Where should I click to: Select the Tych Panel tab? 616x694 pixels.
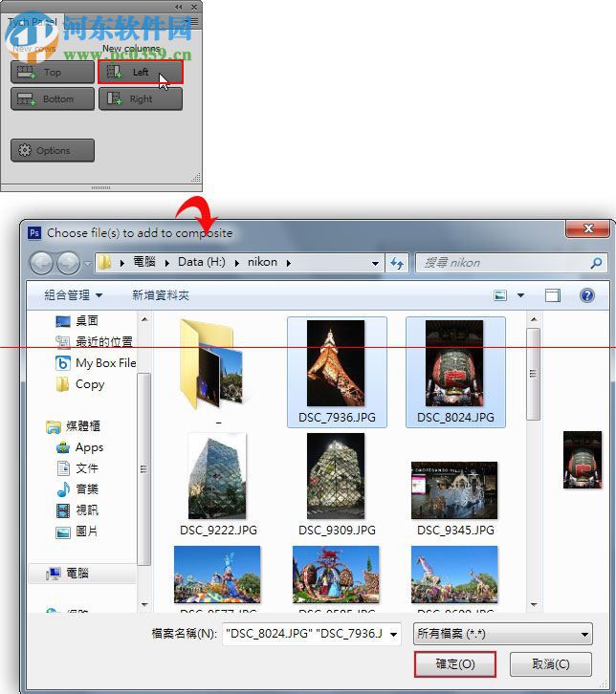pyautogui.click(x=33, y=21)
